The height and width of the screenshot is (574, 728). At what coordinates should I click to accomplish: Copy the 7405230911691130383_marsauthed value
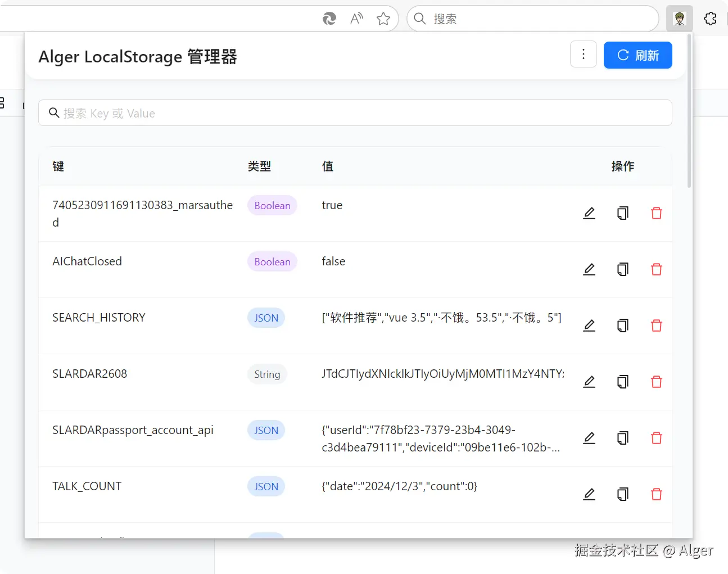(623, 213)
